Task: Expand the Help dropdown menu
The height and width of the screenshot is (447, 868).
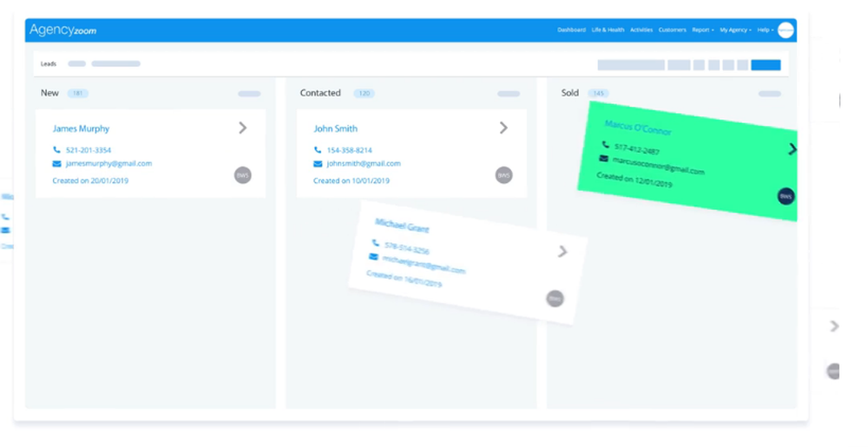Action: pos(765,30)
